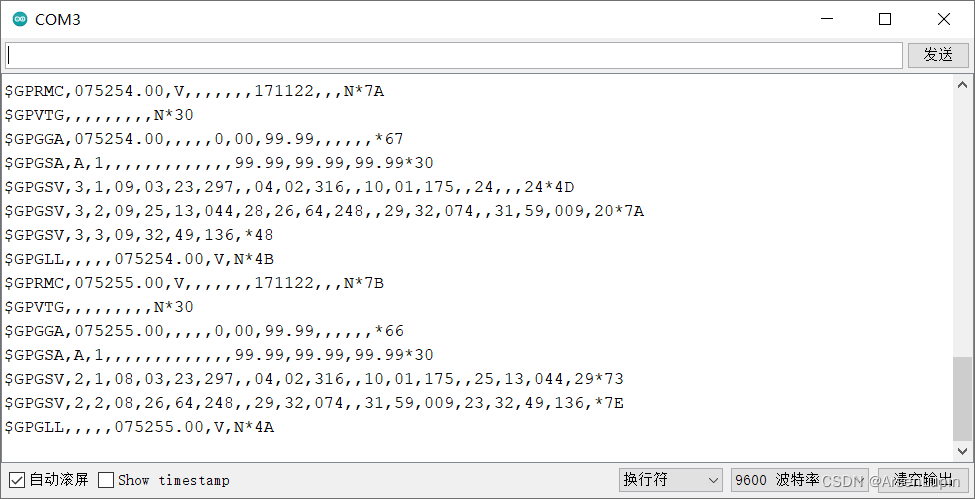
Task: Click the output scrollbar up arrow
Action: [x=962, y=85]
